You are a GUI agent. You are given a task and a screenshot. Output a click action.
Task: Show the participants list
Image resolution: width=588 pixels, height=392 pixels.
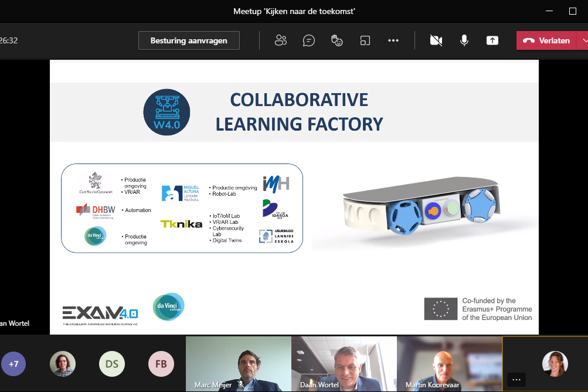tap(281, 40)
